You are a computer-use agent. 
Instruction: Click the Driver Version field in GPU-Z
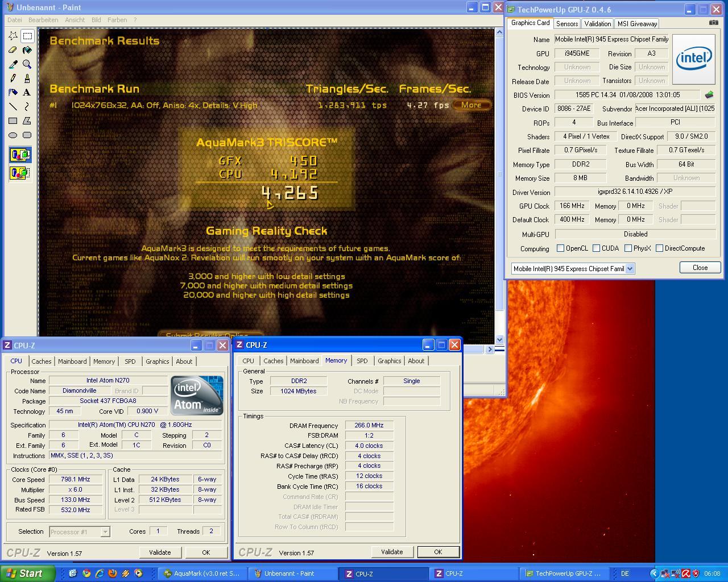click(x=635, y=192)
